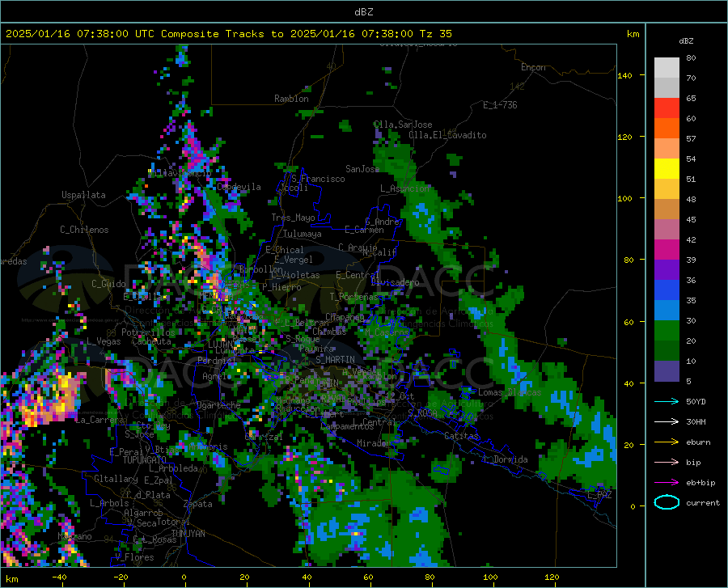Click the Lomas_Blancas label
The image size is (728, 588).
tap(510, 392)
